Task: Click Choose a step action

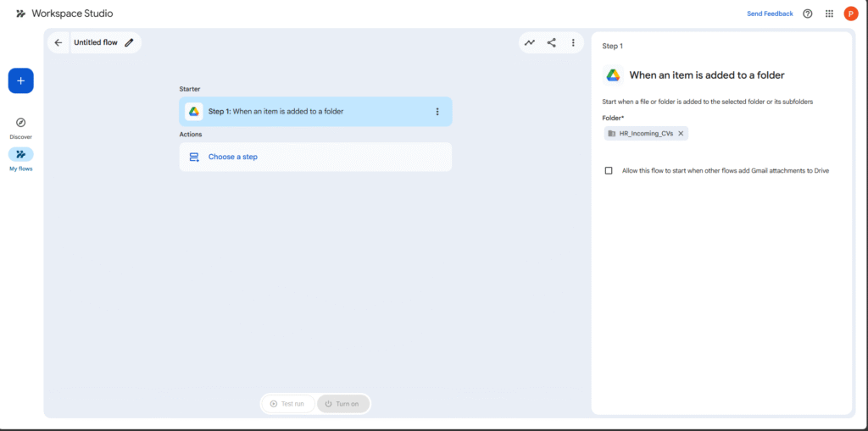Action: coord(233,157)
